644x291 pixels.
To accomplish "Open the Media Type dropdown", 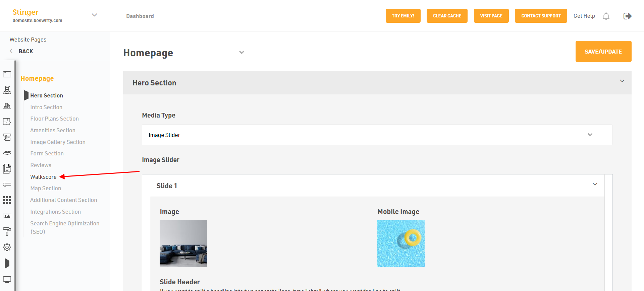I will (x=377, y=135).
